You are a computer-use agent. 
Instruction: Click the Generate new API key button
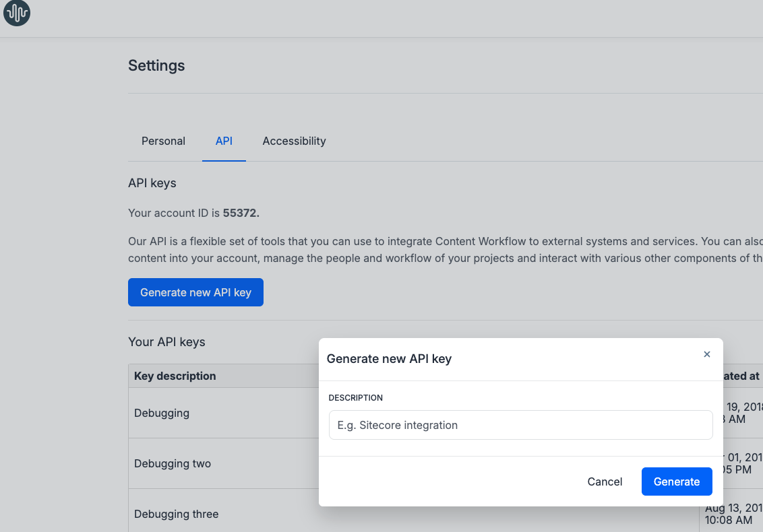(x=195, y=292)
